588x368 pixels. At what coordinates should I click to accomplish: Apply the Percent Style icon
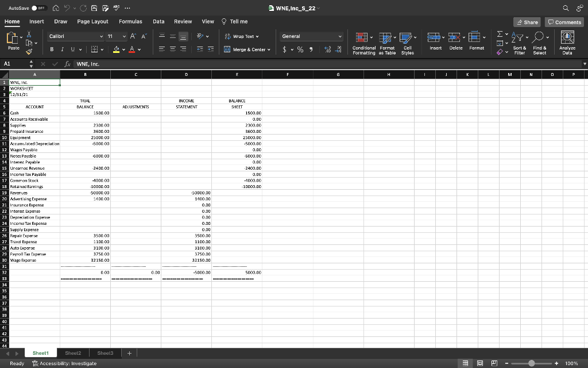(300, 49)
